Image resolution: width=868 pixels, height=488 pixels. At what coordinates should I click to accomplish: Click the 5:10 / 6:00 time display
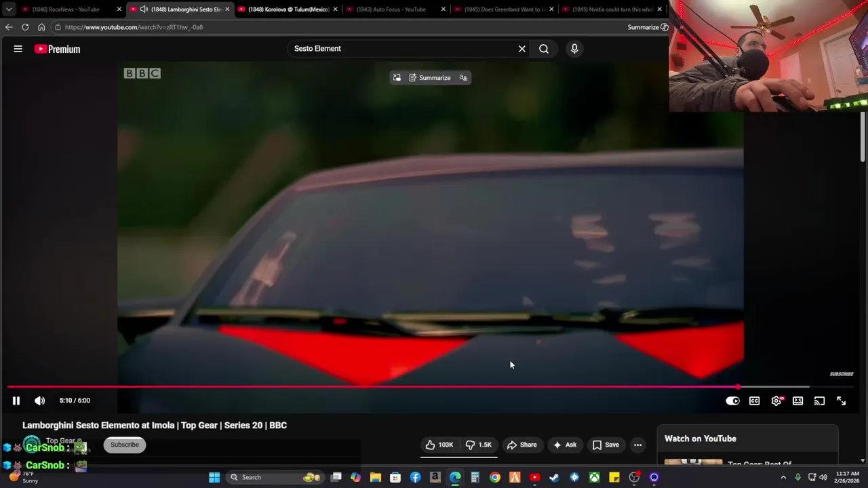(x=75, y=401)
